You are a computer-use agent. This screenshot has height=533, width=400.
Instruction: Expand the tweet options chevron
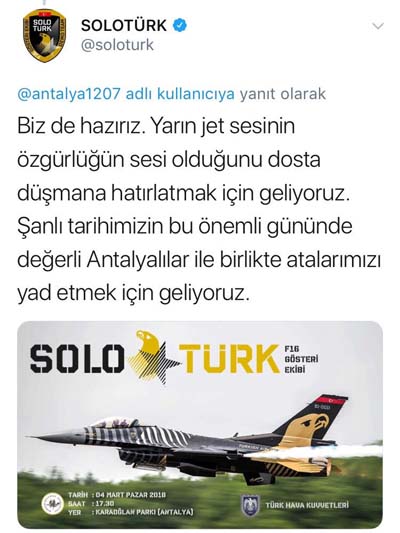tap(378, 26)
